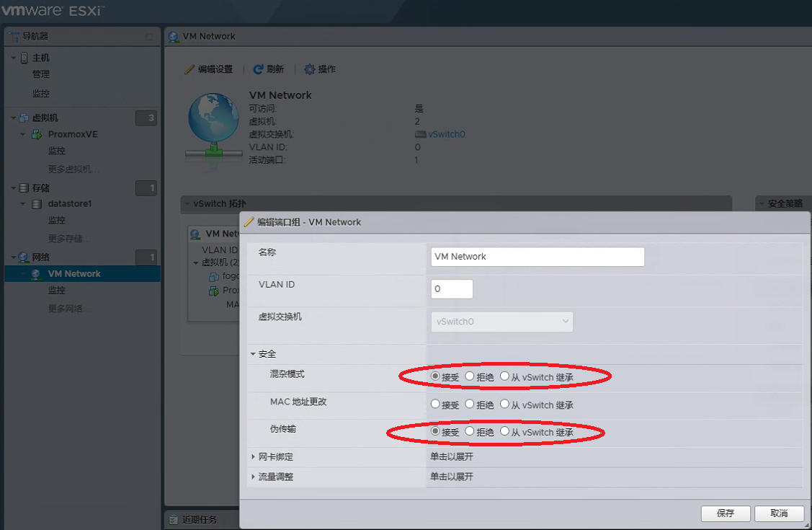This screenshot has height=530, width=812.
Task: Collapse the Networking (网络) tree node
Action: 14,257
